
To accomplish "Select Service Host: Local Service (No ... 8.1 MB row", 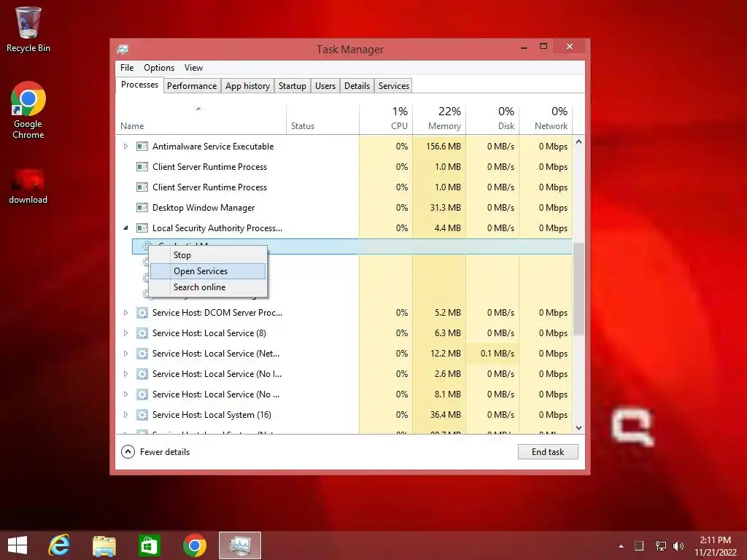I will pos(344,394).
